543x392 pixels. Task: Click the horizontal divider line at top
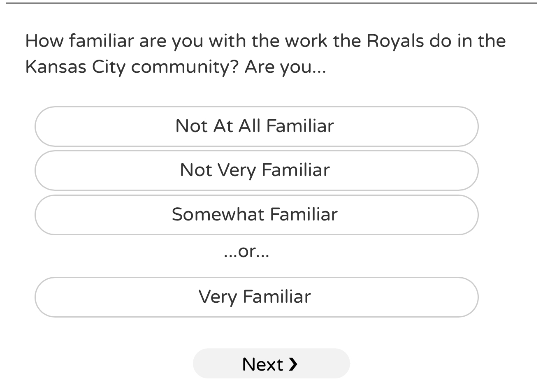(271, 3)
